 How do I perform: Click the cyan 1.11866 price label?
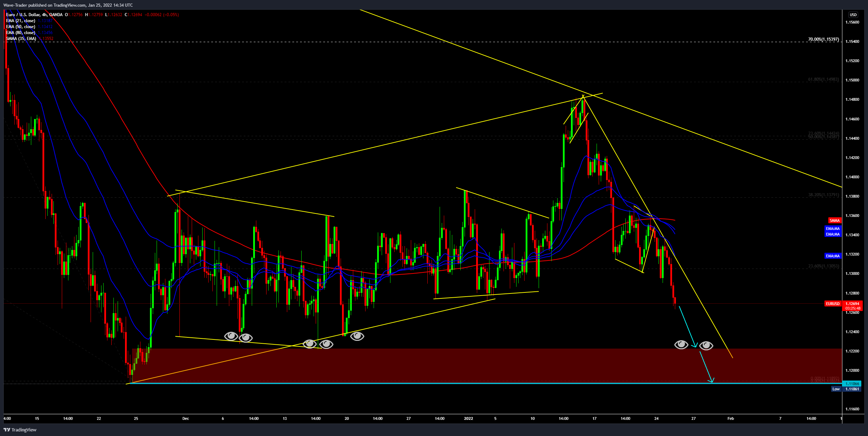click(x=852, y=384)
